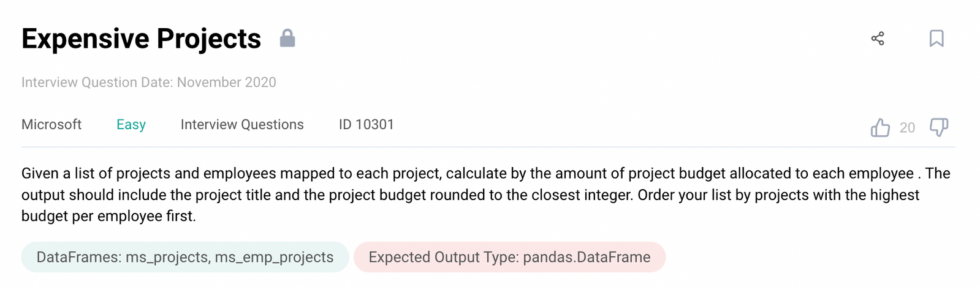The width and height of the screenshot is (980, 287).
Task: Click the question description paragraph
Action: (486, 195)
